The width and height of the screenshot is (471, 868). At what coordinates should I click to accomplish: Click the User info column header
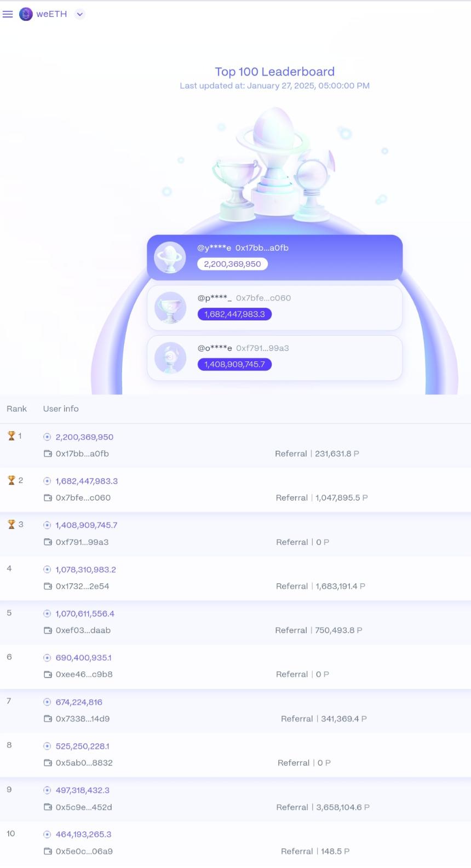coord(61,409)
